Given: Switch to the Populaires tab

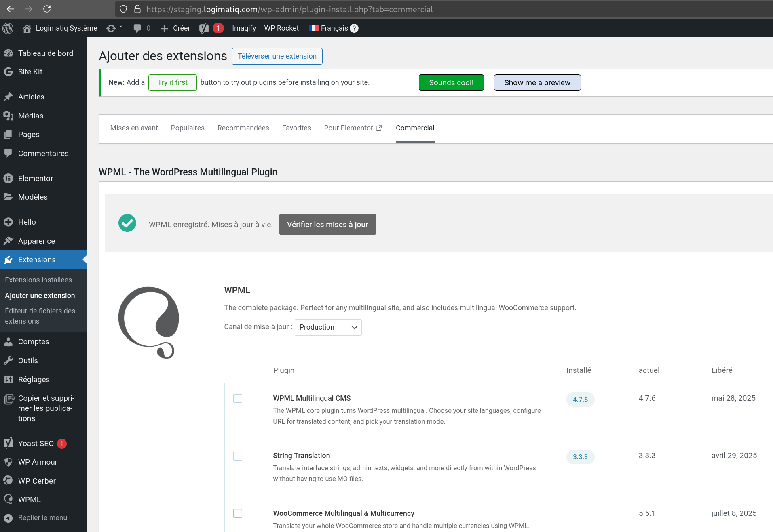Looking at the screenshot, I should [x=188, y=128].
